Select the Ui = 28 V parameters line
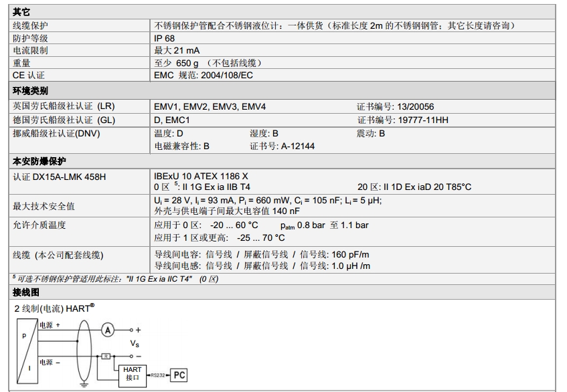This screenshot has width=567, height=392. pyautogui.click(x=268, y=201)
